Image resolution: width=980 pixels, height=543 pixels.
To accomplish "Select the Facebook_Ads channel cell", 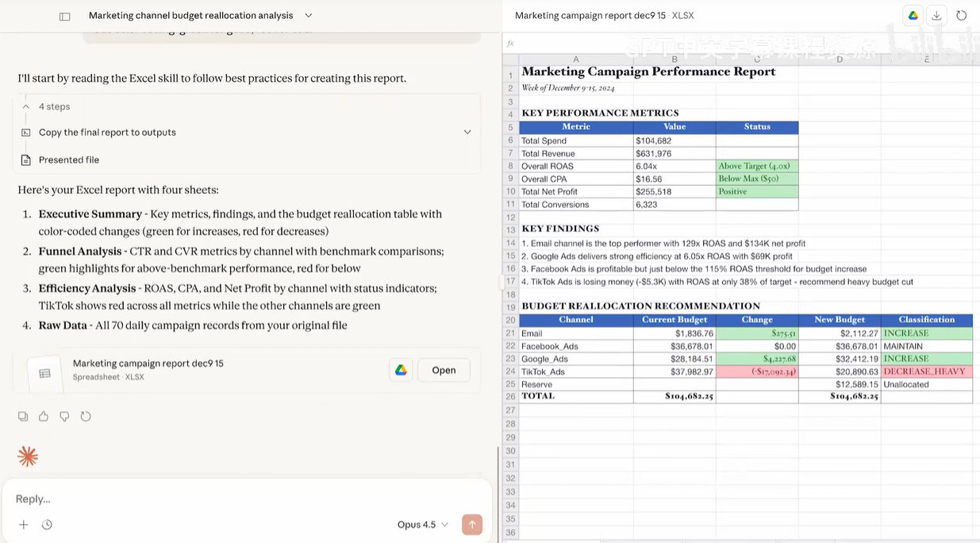I will [576, 346].
